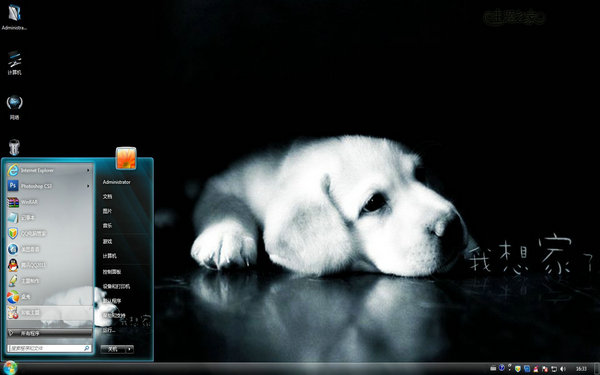Select the Network (网络) desktop icon
Screen dimensions: 600x375
coord(14,107)
